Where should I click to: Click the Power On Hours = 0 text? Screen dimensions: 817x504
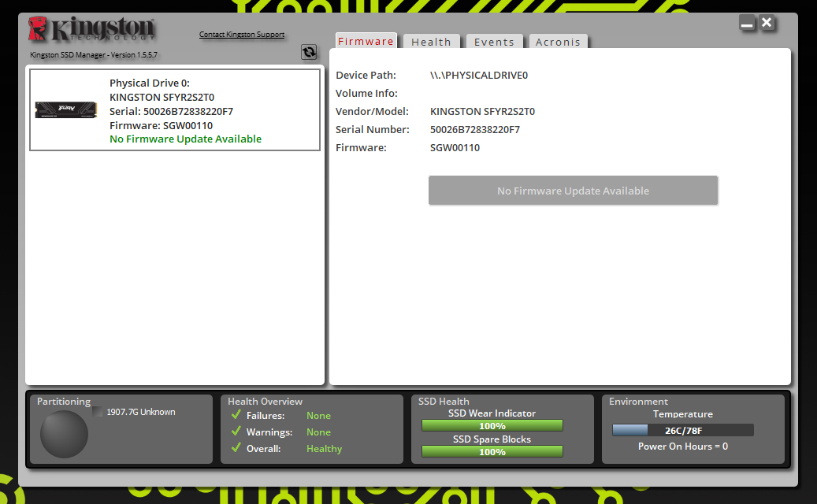coord(683,447)
